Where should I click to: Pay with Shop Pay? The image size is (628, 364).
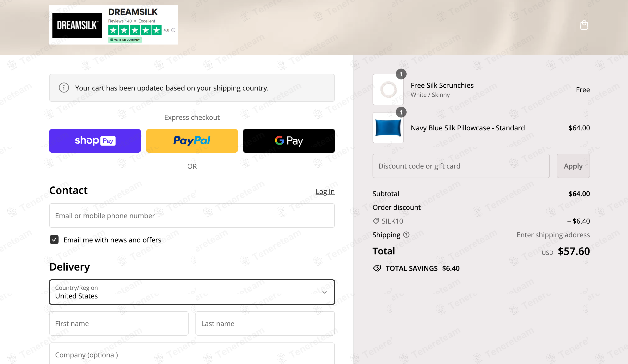click(x=95, y=141)
